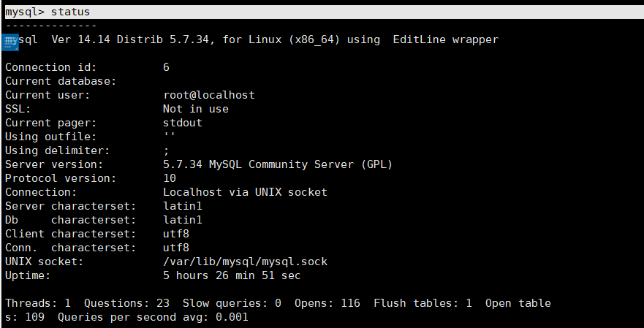
Task: Click the Connection id value 6
Action: 166,67
